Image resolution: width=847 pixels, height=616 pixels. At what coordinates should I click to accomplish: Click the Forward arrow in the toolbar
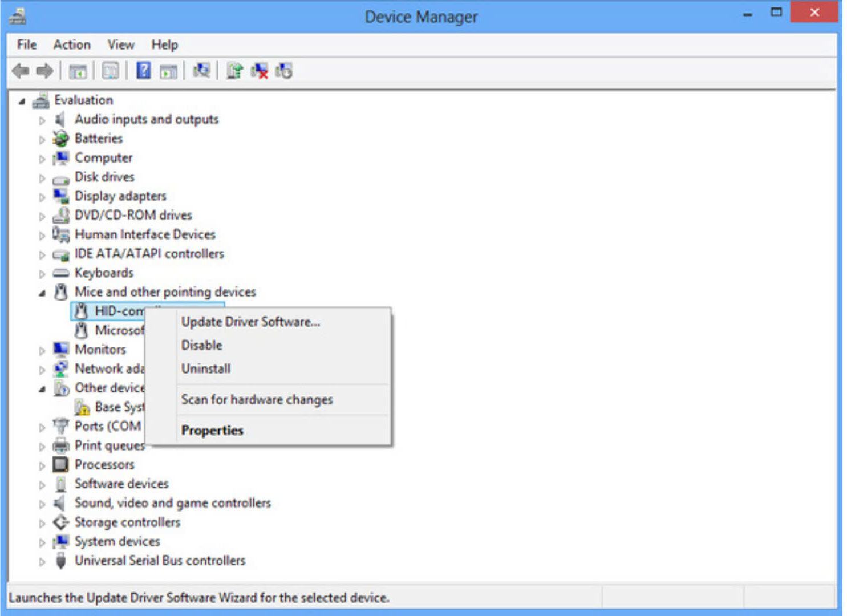pyautogui.click(x=44, y=71)
